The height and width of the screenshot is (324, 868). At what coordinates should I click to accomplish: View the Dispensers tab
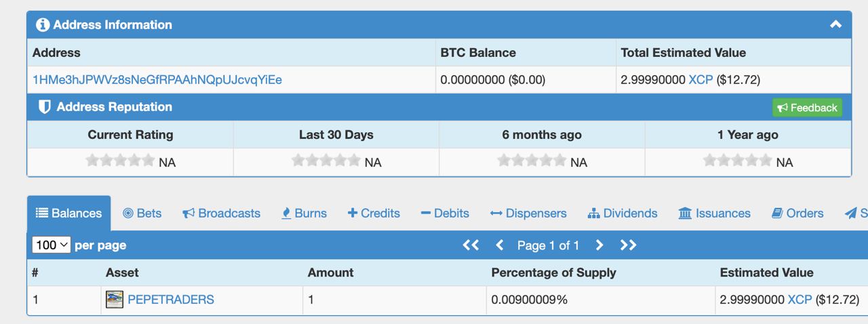tap(528, 213)
